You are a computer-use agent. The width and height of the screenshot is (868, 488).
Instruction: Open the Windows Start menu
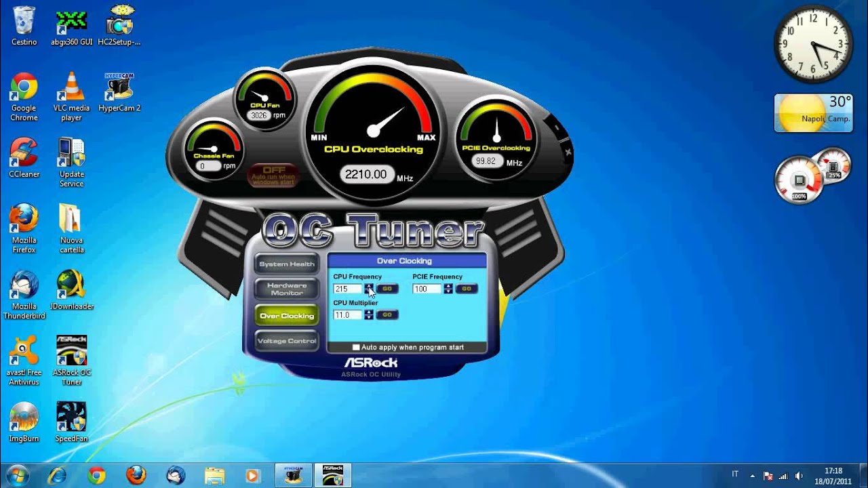(x=18, y=475)
